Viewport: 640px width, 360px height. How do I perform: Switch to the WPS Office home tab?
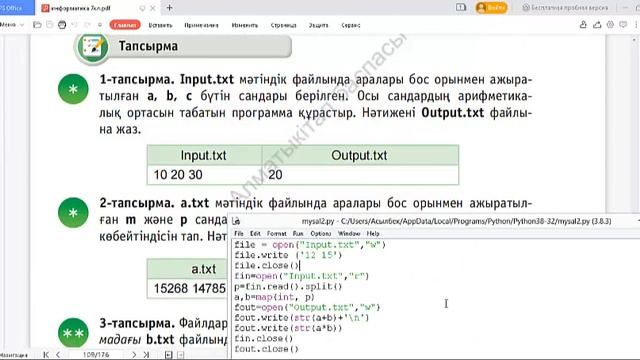point(16,8)
